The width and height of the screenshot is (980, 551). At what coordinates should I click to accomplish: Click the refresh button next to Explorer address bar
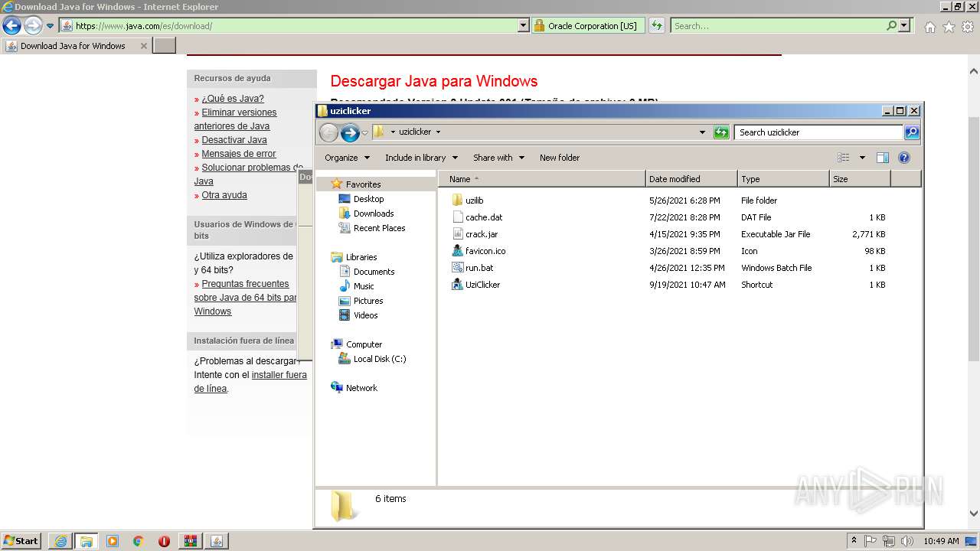pos(721,132)
